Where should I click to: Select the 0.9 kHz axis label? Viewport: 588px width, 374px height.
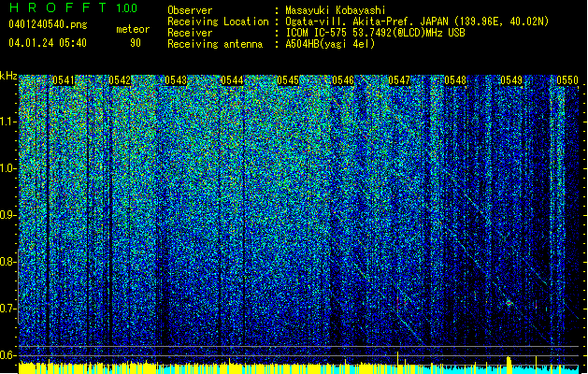(8, 215)
